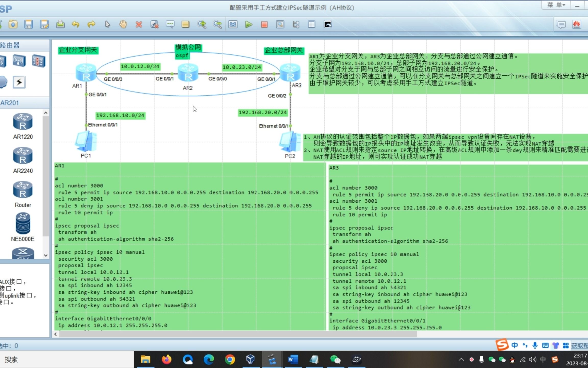This screenshot has height=368, width=588.
Task: Open the Sogou skin shirt icon
Action: coord(556,346)
